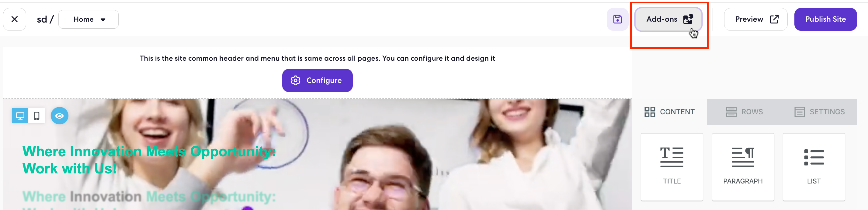Screen dimensions: 868x210
Task: Click the save disk icon
Action: 617,19
